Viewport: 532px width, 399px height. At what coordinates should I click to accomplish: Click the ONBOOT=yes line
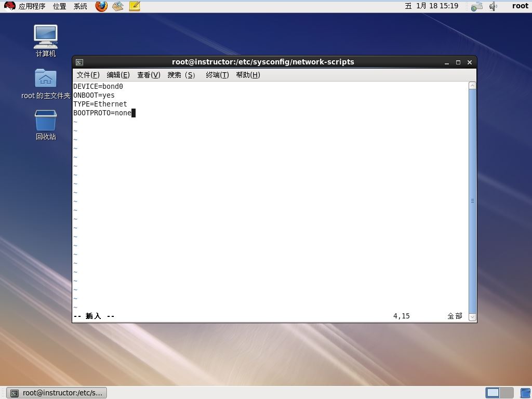pos(94,96)
